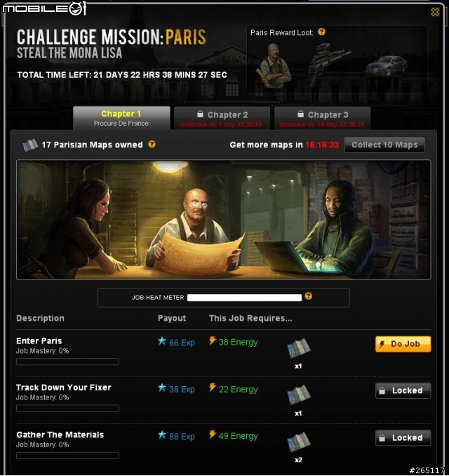Click the Job Heat Meter help icon
The image size is (449, 476).
click(309, 296)
